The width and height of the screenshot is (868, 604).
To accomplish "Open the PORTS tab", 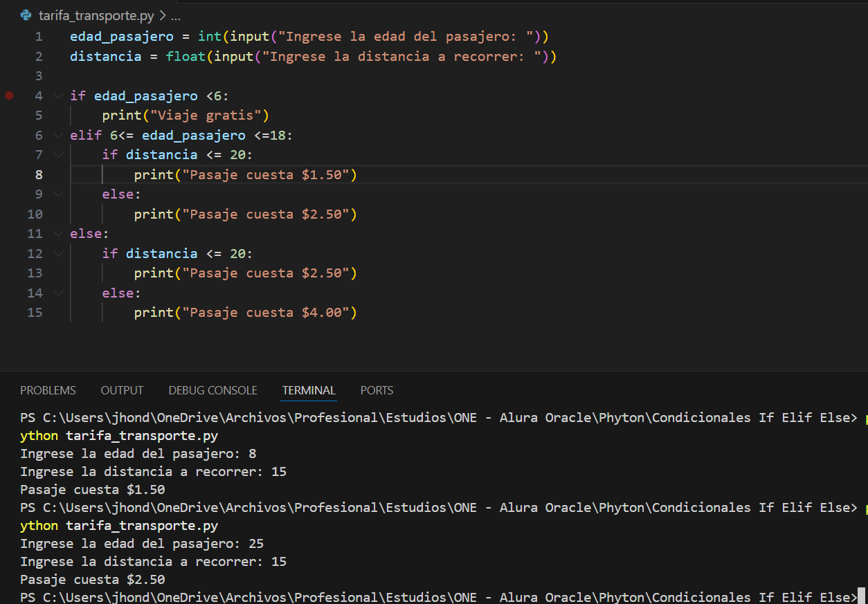I will (377, 390).
